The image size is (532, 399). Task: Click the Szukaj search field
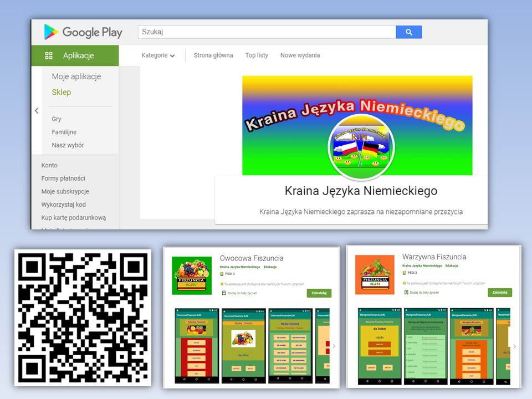point(267,32)
